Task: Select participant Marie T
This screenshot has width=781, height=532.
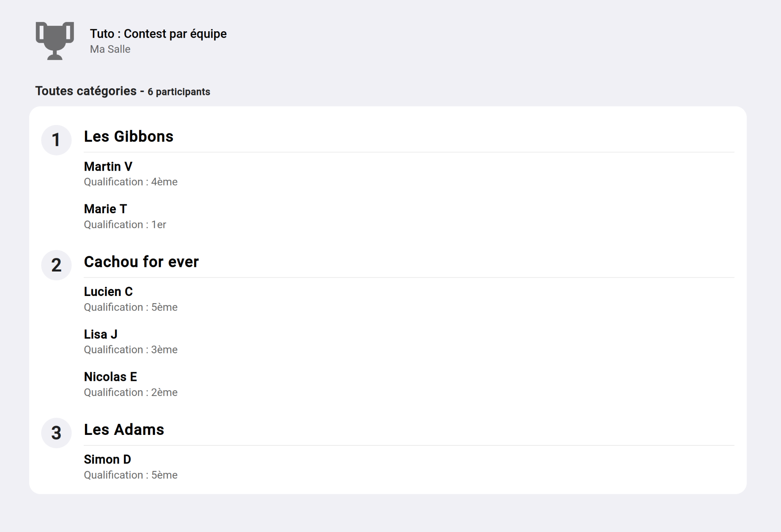Action: [x=105, y=209]
